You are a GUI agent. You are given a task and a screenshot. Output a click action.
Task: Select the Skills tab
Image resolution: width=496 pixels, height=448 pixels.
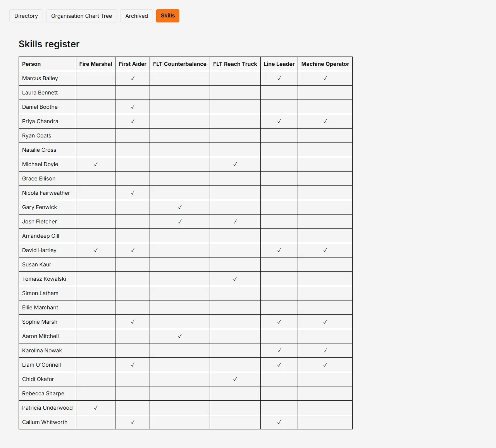tap(168, 16)
